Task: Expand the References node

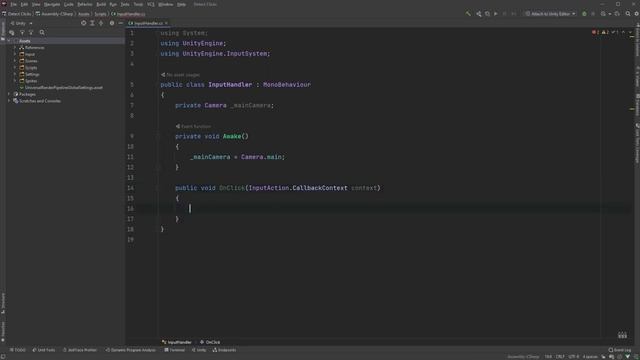Action: 16,48
